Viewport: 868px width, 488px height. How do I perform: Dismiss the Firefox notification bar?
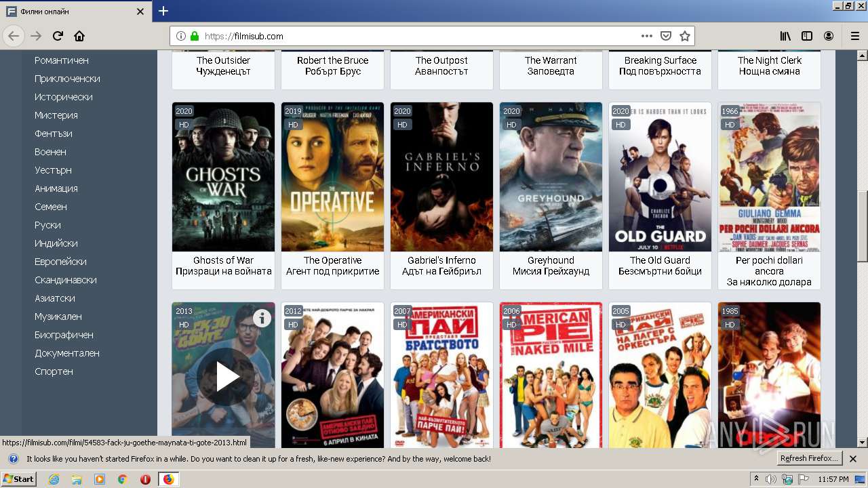853,459
